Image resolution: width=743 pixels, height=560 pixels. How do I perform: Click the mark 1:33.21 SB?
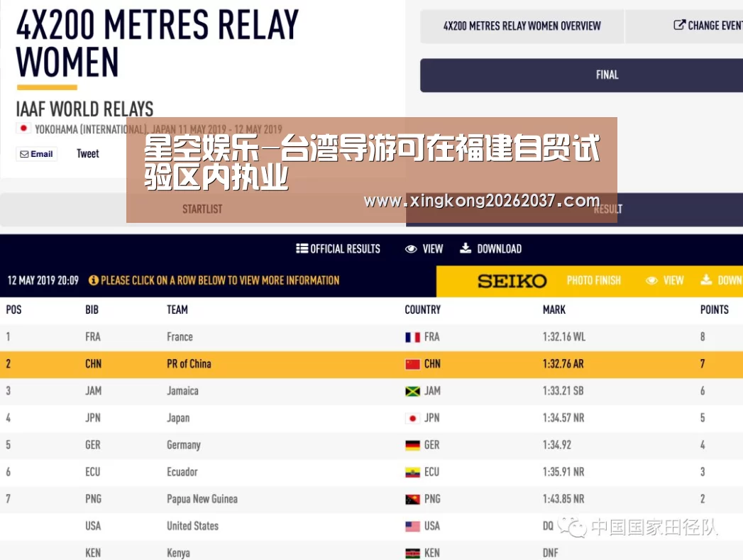(563, 391)
